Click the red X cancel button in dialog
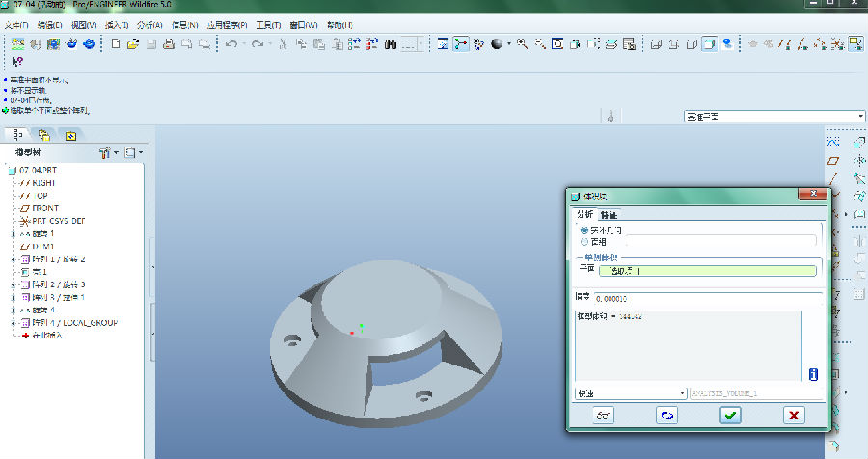 (793, 415)
